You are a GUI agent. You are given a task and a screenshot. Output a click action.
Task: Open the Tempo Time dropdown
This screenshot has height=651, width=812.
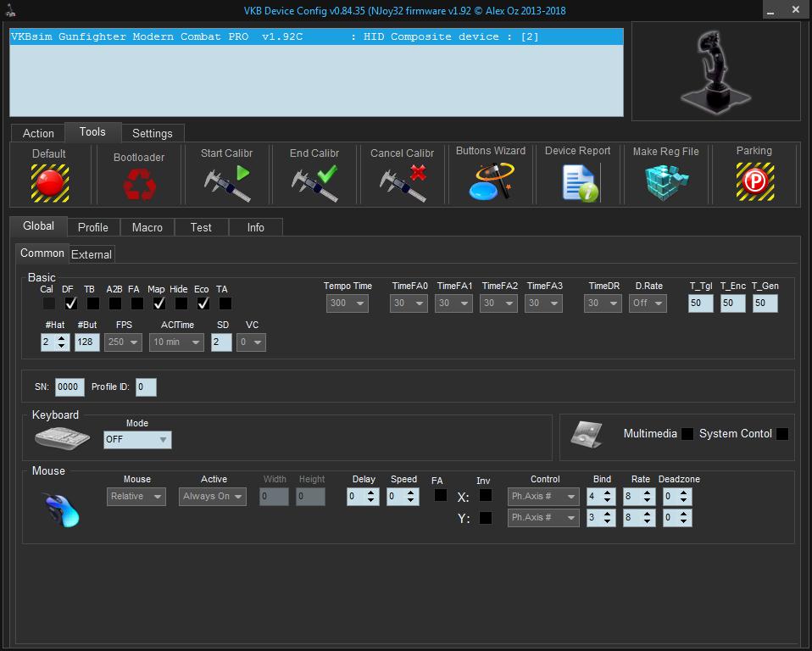pos(348,303)
